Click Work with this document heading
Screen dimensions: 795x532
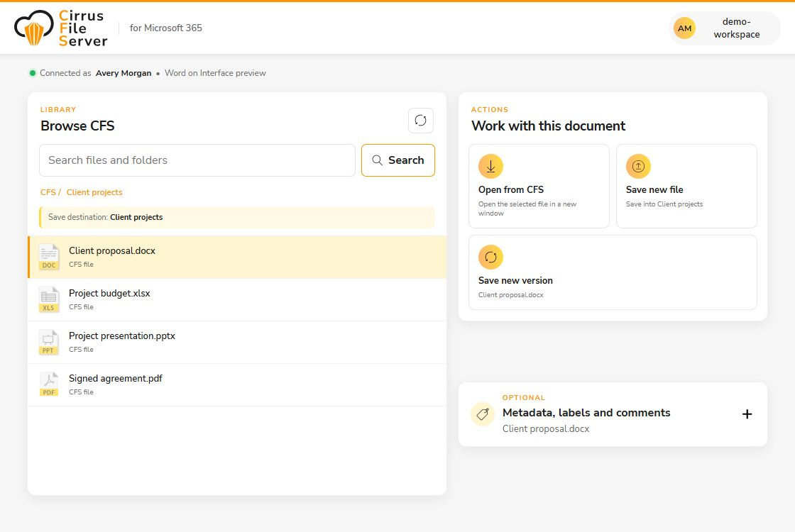[x=548, y=126]
